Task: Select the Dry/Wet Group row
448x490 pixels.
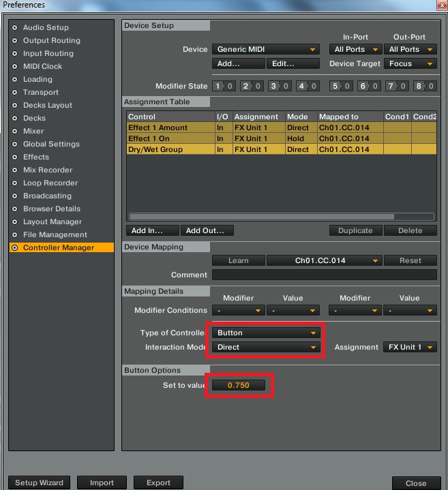Action: click(x=282, y=149)
